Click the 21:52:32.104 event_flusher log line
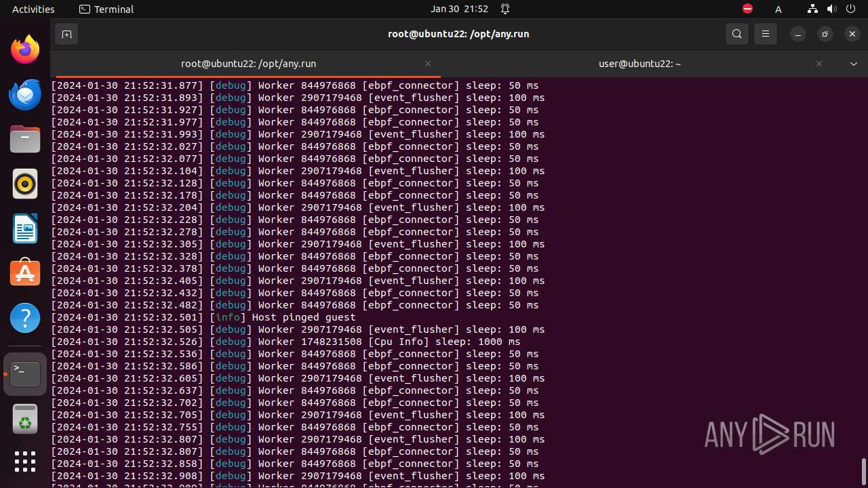The height and width of the screenshot is (488, 868). tap(298, 171)
